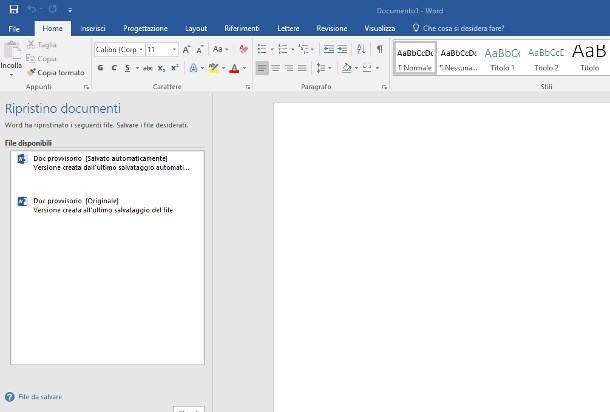Click line spacing icon
The image size is (610, 412).
coord(321,68)
